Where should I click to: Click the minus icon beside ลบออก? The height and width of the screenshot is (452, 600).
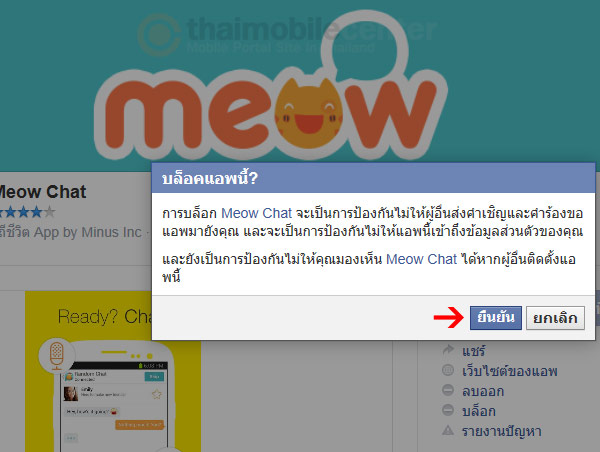pos(448,390)
